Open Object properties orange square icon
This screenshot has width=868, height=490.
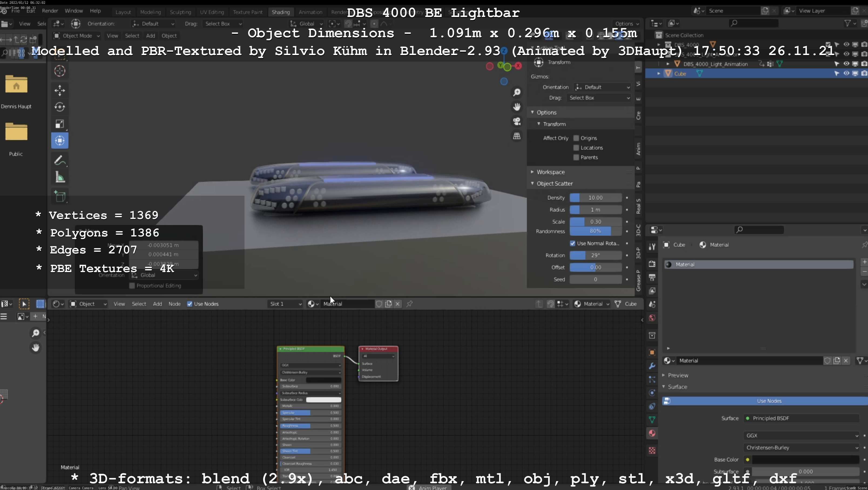[652, 352]
